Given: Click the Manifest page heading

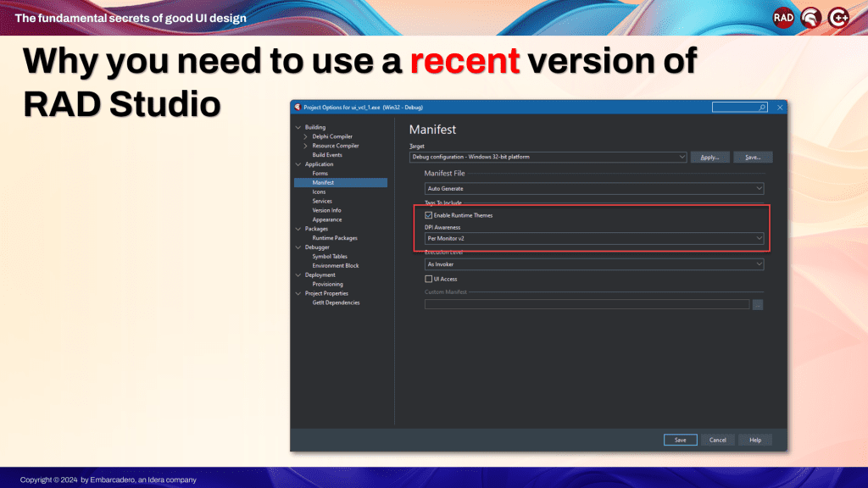Looking at the screenshot, I should 432,130.
